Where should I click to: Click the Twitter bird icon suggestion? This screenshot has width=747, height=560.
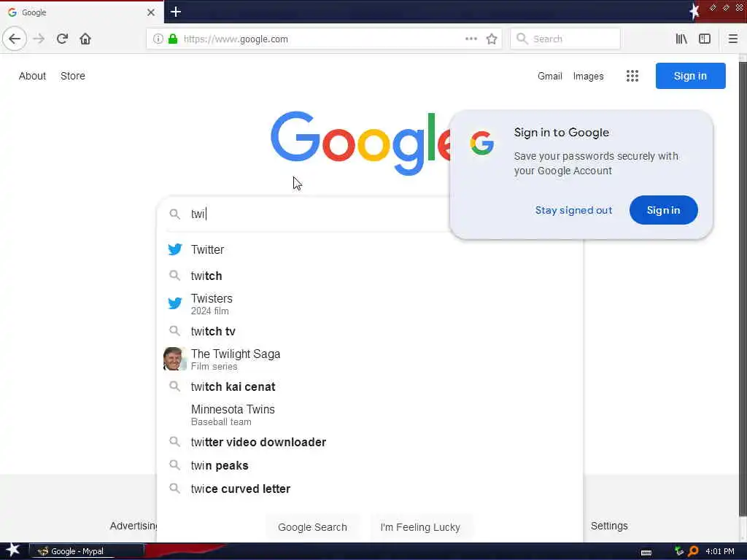[x=175, y=249]
